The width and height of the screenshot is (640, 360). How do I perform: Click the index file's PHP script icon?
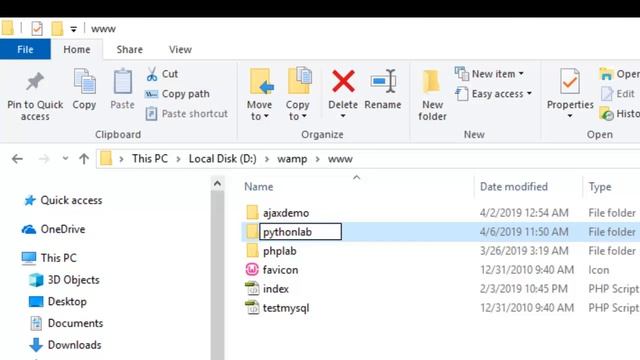pyautogui.click(x=252, y=289)
